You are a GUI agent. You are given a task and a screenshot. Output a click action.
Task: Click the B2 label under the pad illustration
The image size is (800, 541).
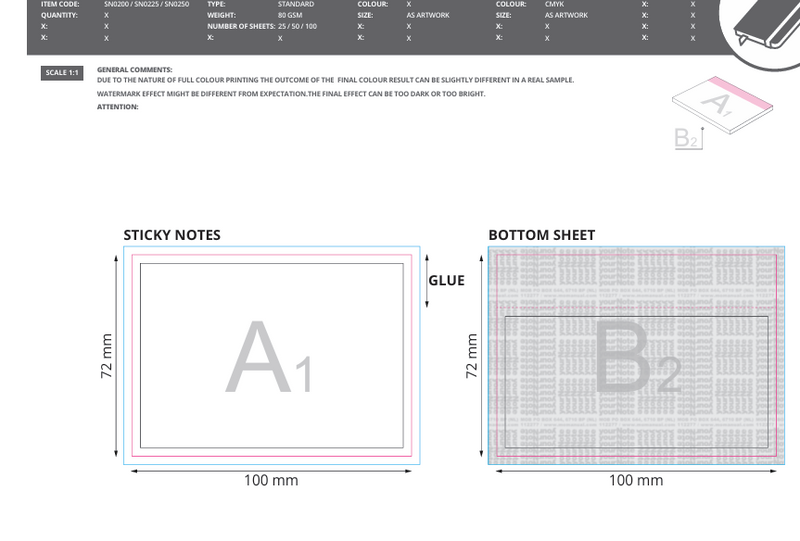(x=687, y=139)
